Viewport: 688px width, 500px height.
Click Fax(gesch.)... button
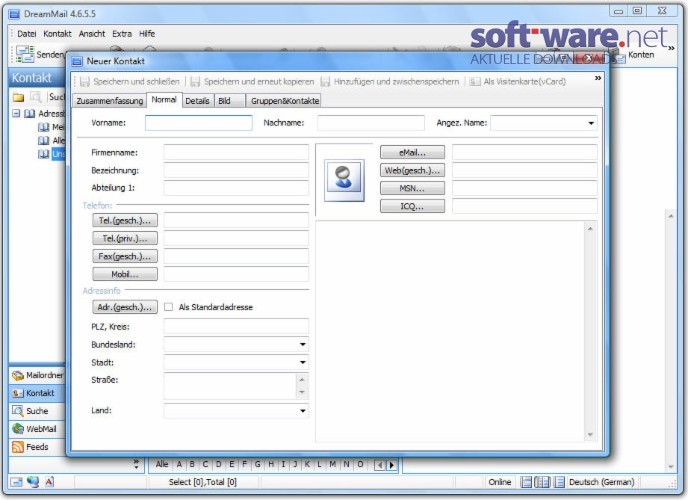click(125, 256)
